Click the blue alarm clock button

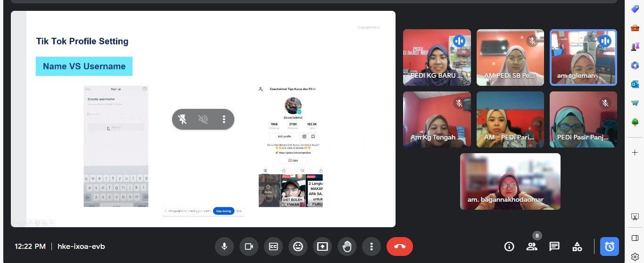pos(610,246)
